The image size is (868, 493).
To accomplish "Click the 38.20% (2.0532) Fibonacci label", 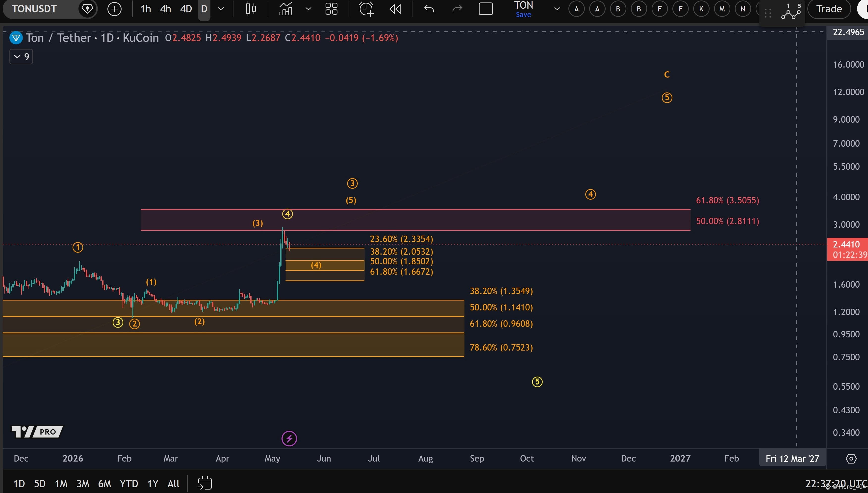I will pyautogui.click(x=402, y=252).
